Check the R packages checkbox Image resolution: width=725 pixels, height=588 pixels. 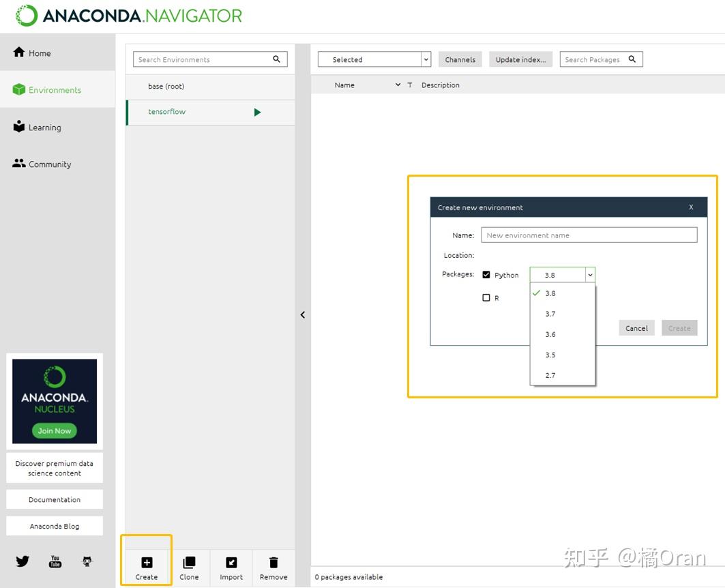pyautogui.click(x=486, y=297)
